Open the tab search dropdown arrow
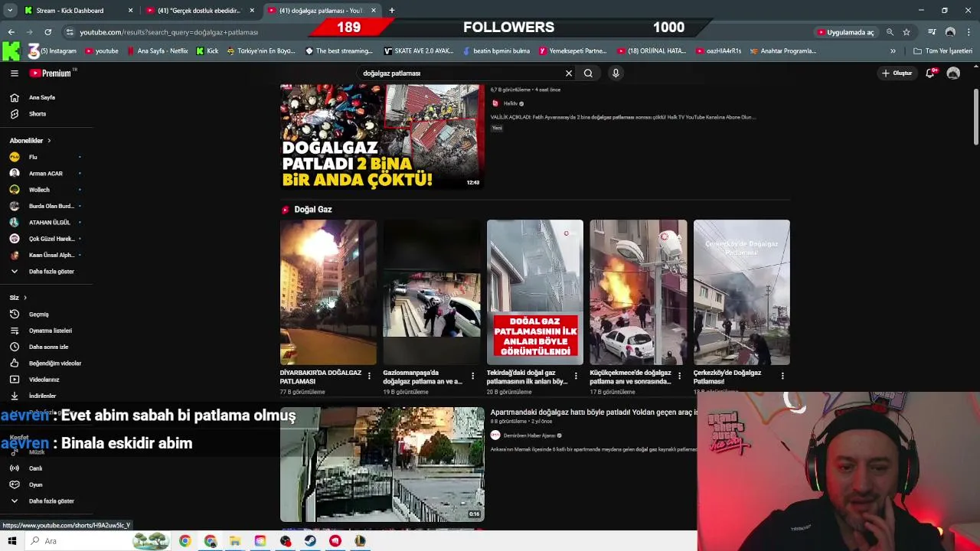The image size is (980, 551). tap(10, 11)
